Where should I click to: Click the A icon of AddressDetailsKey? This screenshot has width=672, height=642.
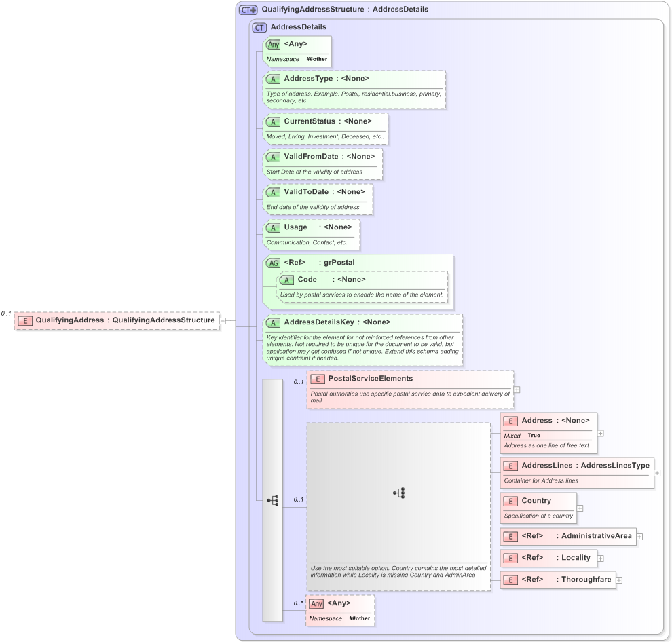pos(273,322)
